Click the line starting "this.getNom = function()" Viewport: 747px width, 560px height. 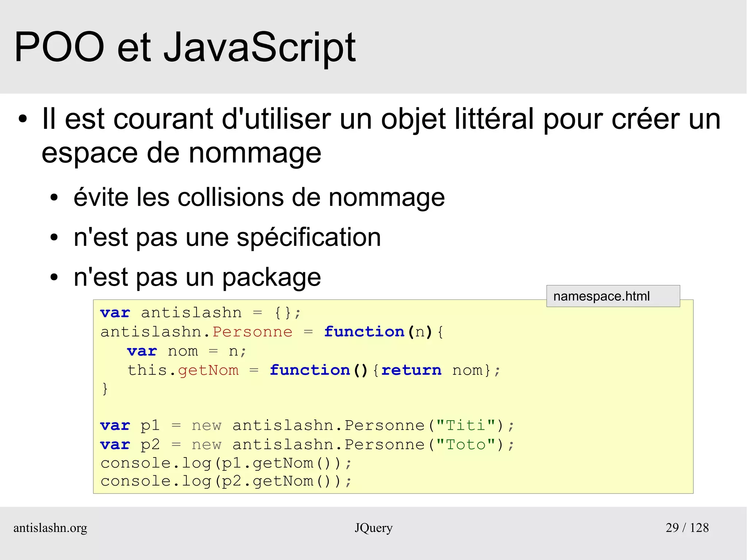[x=314, y=370]
